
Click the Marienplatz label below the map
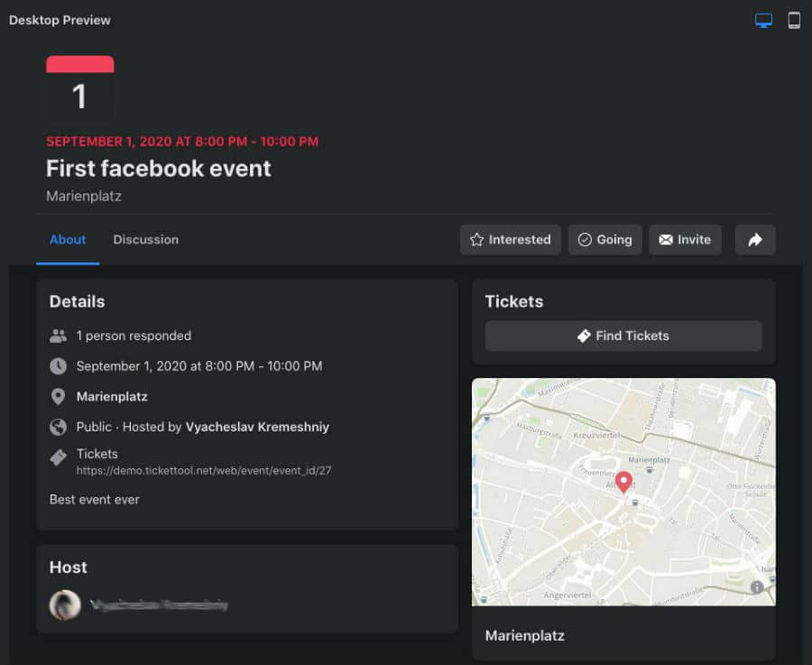524,635
